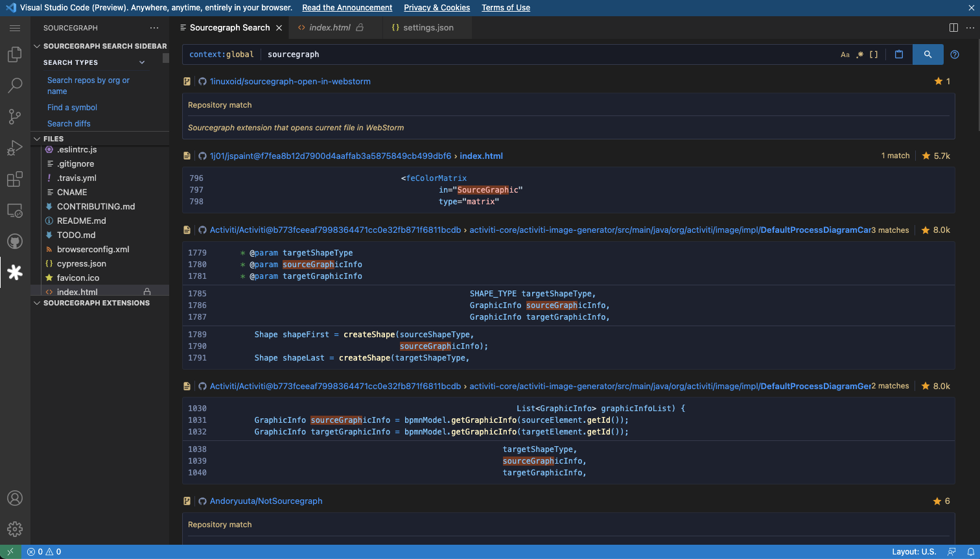Open the Remote Explorer view
980x559 pixels.
(15, 210)
